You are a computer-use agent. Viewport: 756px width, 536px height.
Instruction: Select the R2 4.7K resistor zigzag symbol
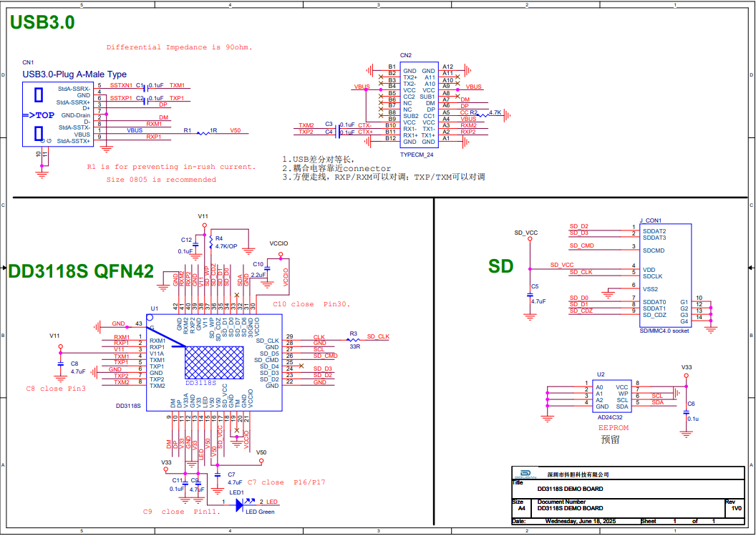coord(483,114)
